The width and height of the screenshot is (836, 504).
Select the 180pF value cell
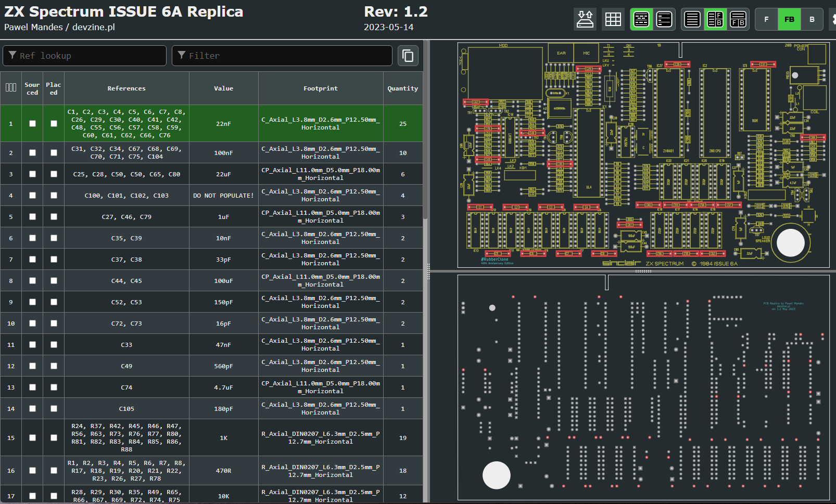(224, 408)
